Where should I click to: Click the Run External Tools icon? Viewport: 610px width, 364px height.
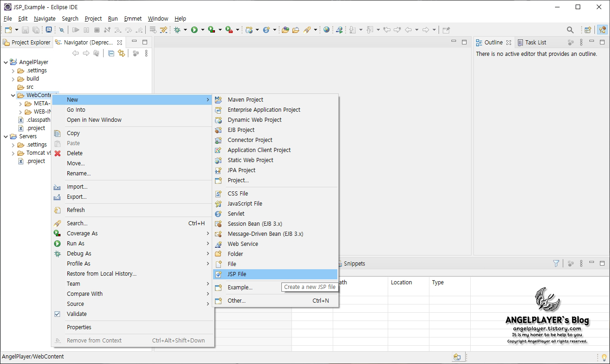[229, 30]
